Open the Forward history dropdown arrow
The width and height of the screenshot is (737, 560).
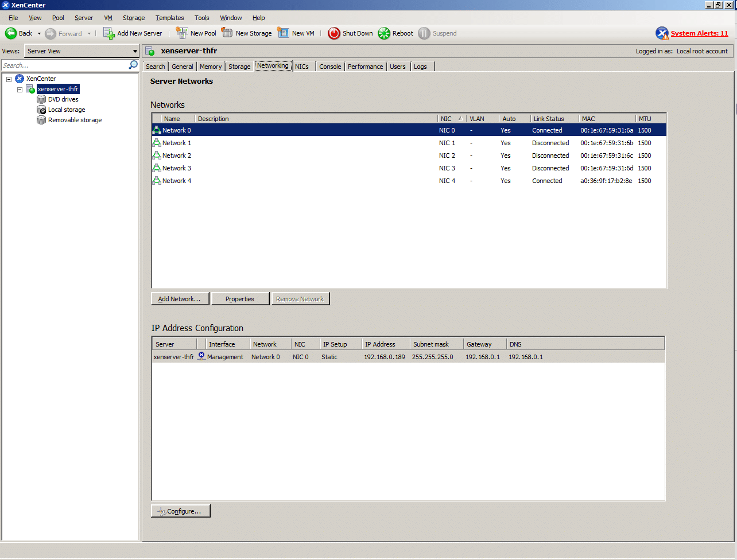click(89, 34)
